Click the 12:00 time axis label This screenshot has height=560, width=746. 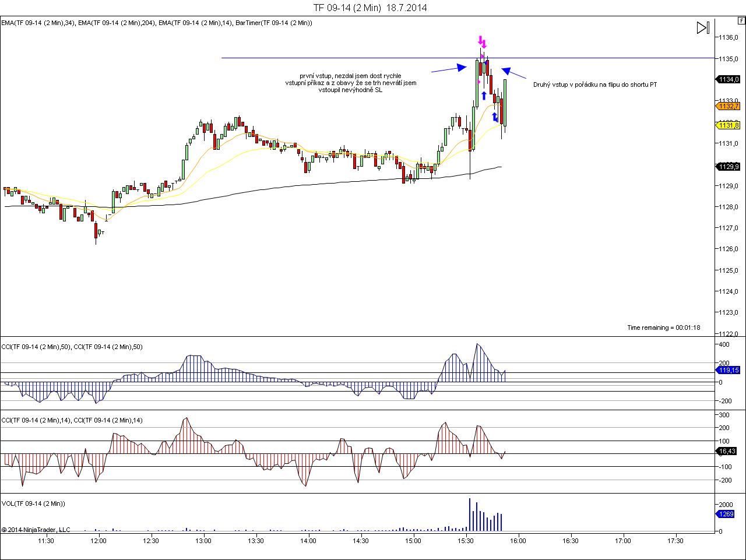tap(98, 541)
